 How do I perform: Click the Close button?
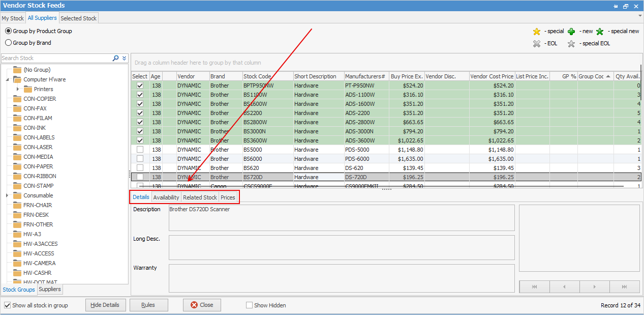pos(202,305)
